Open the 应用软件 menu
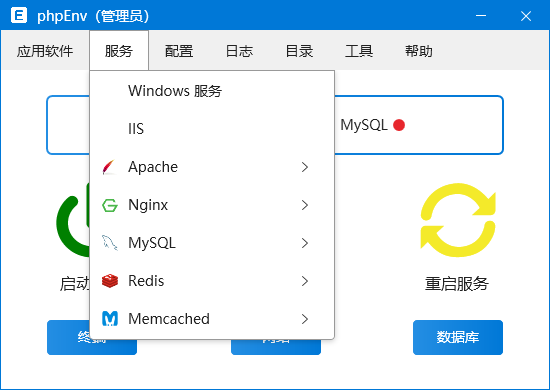The width and height of the screenshot is (550, 390). click(x=45, y=51)
